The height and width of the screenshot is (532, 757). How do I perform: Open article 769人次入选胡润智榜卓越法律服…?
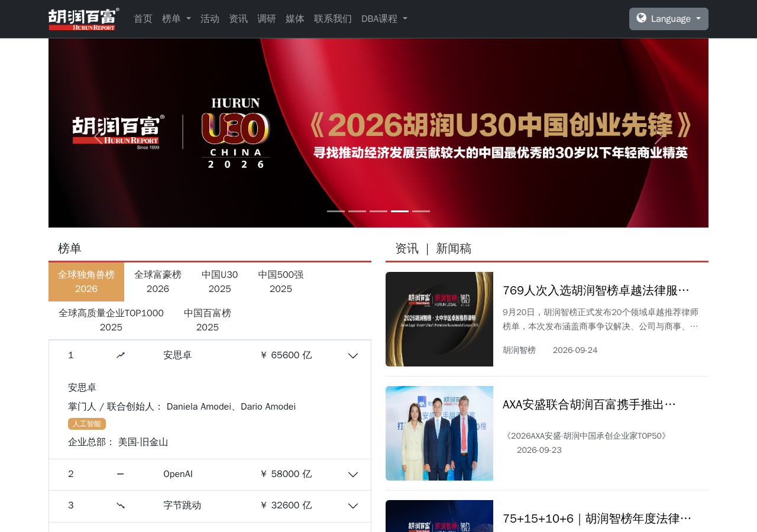[596, 290]
